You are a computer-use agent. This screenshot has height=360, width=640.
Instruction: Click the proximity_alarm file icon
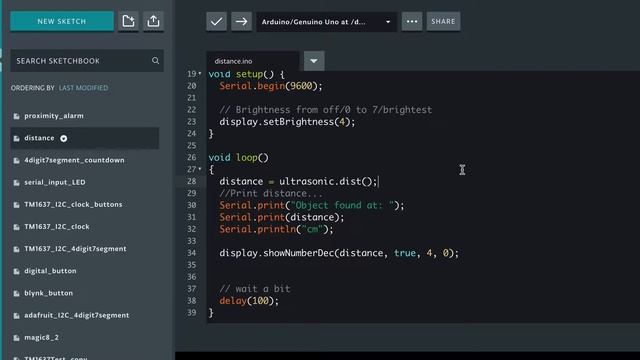tap(16, 116)
